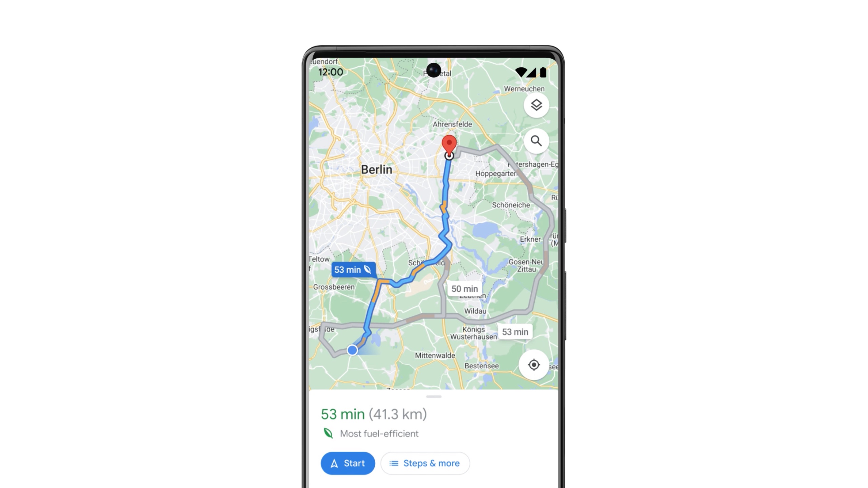Image resolution: width=868 pixels, height=488 pixels.
Task: Click the battery status icon
Action: 543,71
